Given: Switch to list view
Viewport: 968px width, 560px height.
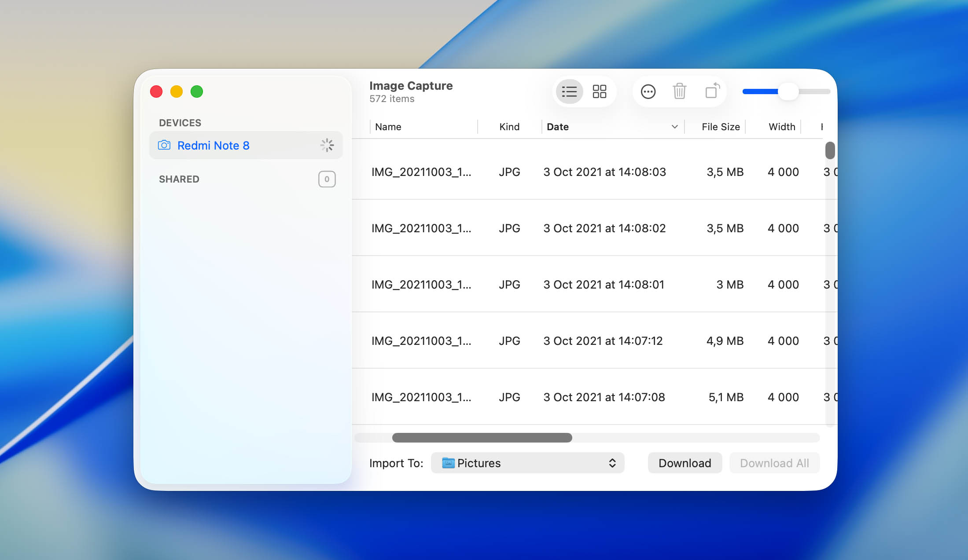Looking at the screenshot, I should pos(569,92).
